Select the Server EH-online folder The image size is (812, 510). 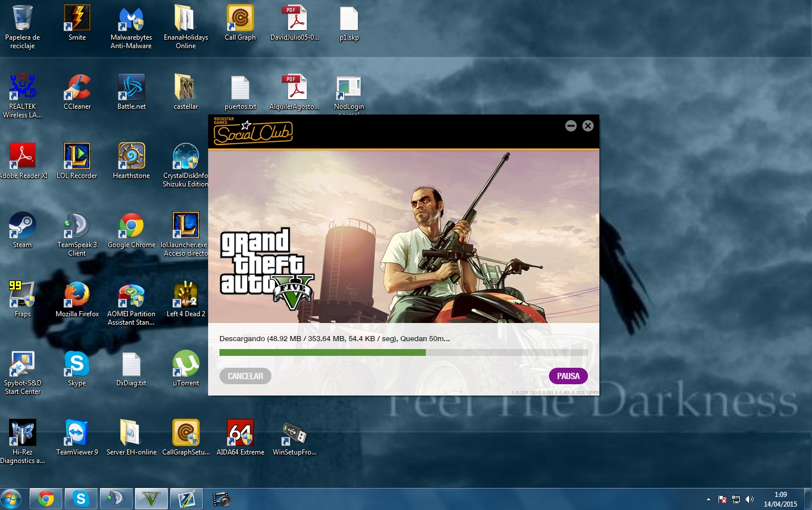click(131, 438)
